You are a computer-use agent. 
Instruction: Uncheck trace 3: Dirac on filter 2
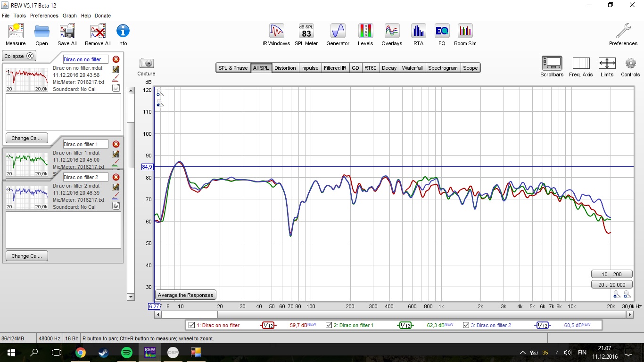(466, 325)
